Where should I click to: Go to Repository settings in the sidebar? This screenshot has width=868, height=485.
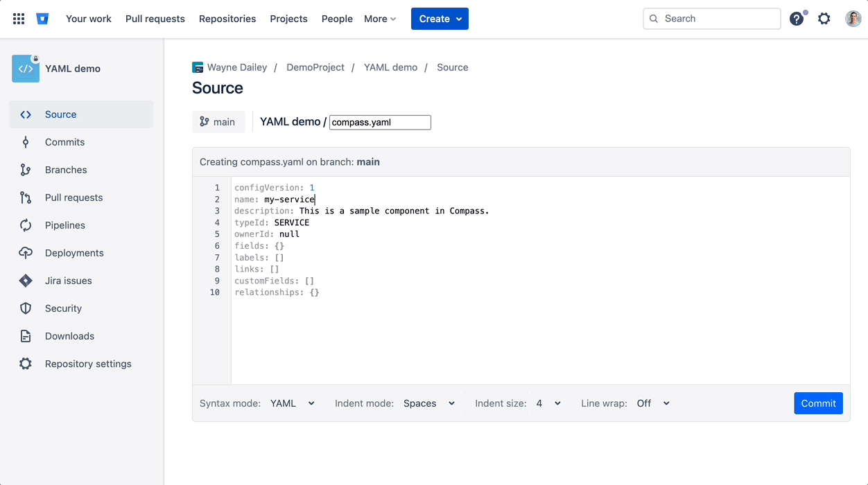[x=81, y=364]
